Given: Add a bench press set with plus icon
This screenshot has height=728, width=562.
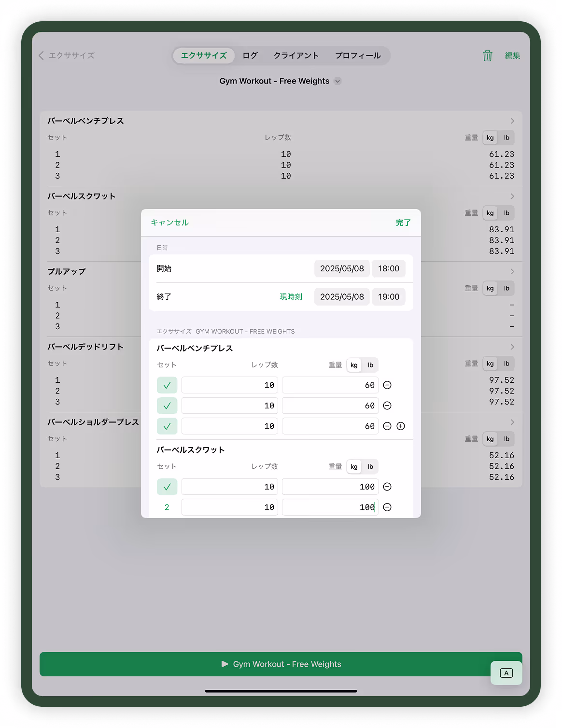Looking at the screenshot, I should (401, 426).
